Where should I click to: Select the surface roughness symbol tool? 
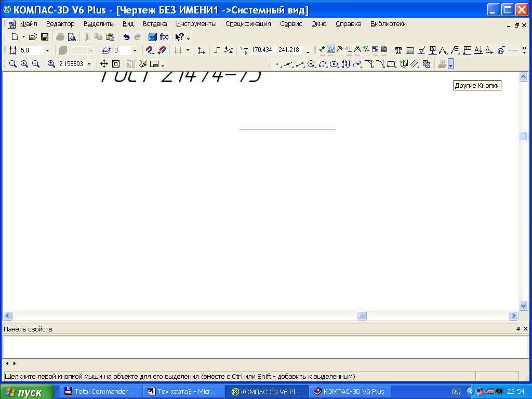421,50
